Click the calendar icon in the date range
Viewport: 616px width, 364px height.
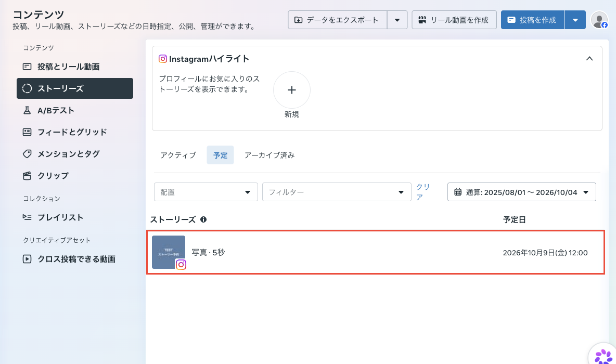pyautogui.click(x=458, y=192)
